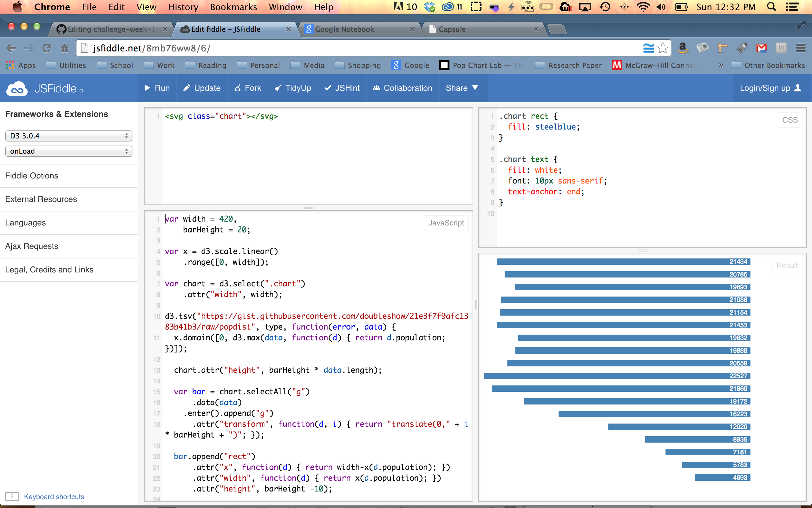
Task: Open the Google bookmark
Action: tap(410, 65)
